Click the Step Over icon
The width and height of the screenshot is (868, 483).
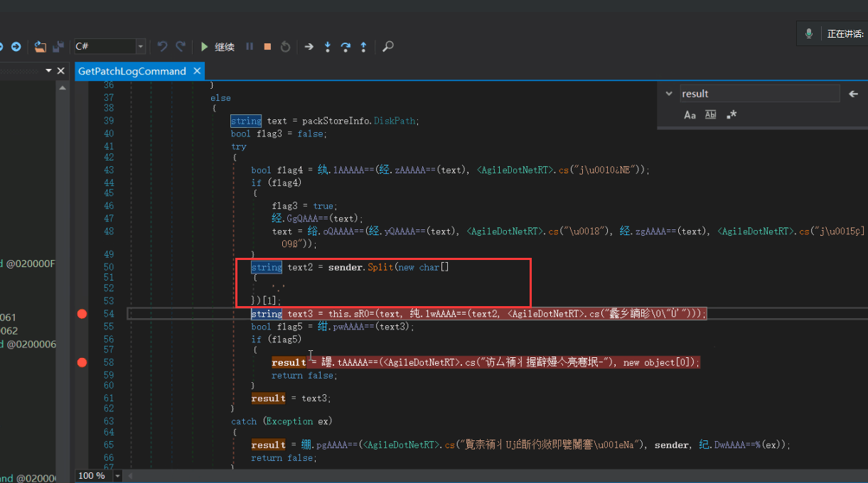point(345,47)
